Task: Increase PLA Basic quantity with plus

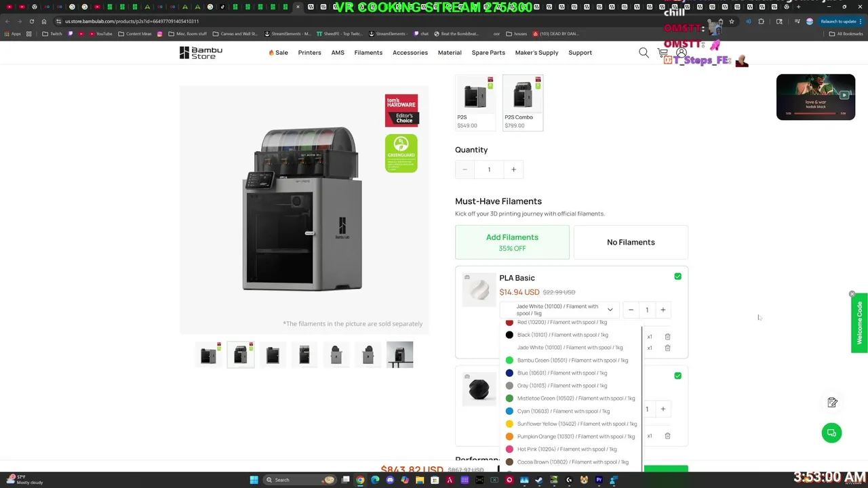Action: tap(663, 310)
